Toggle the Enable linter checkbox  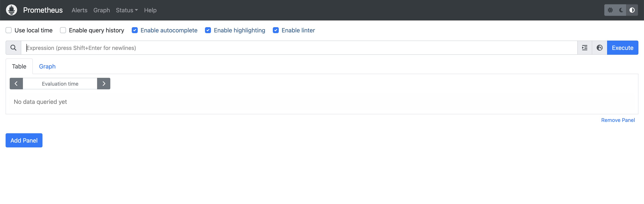276,30
